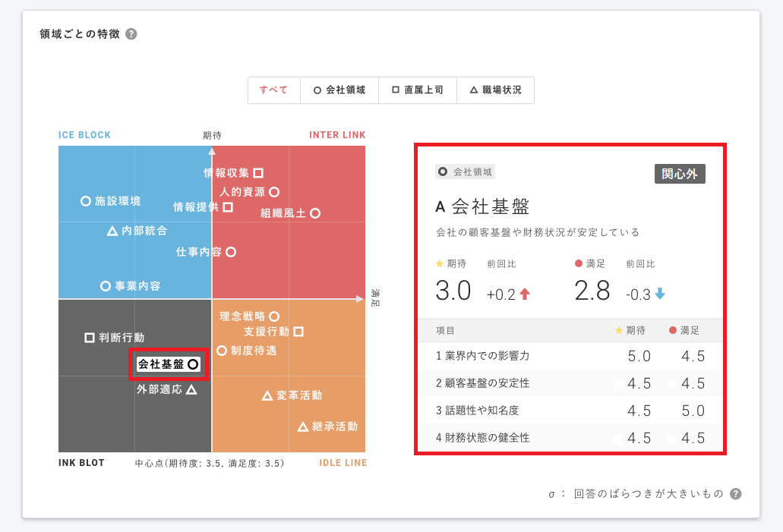The image size is (783, 532).
Task: Click the 組織風土 circle marker
Action: (x=315, y=213)
